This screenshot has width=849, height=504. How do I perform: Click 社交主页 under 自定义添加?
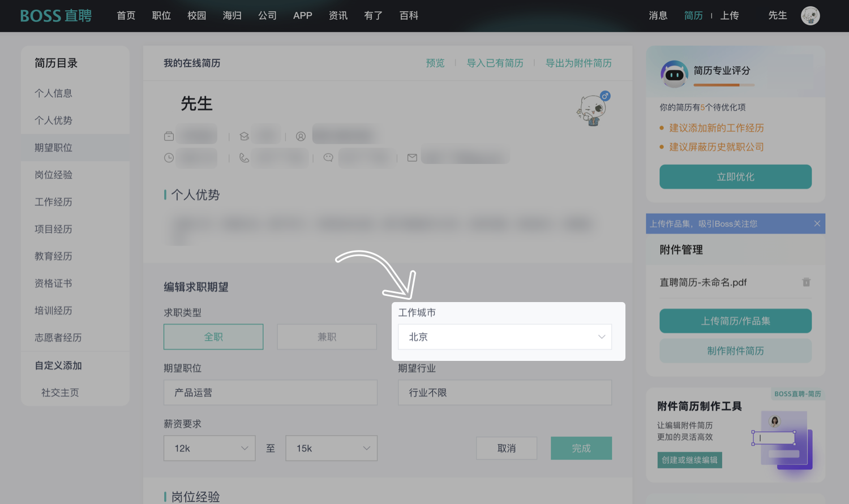(x=60, y=393)
